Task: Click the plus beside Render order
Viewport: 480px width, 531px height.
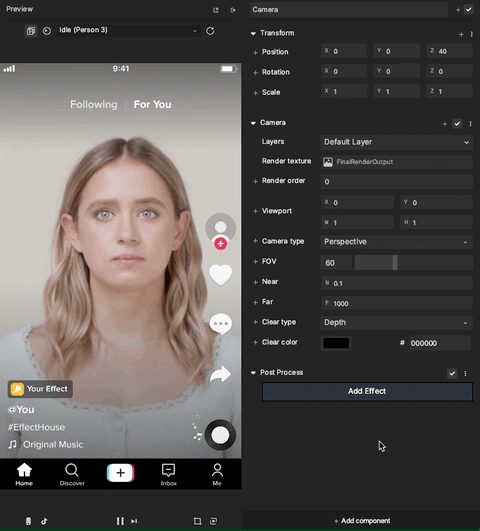Action: pos(255,182)
